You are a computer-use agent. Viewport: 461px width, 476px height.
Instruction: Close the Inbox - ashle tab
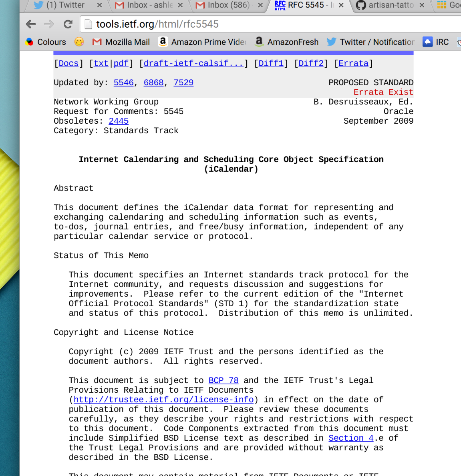[x=180, y=5]
